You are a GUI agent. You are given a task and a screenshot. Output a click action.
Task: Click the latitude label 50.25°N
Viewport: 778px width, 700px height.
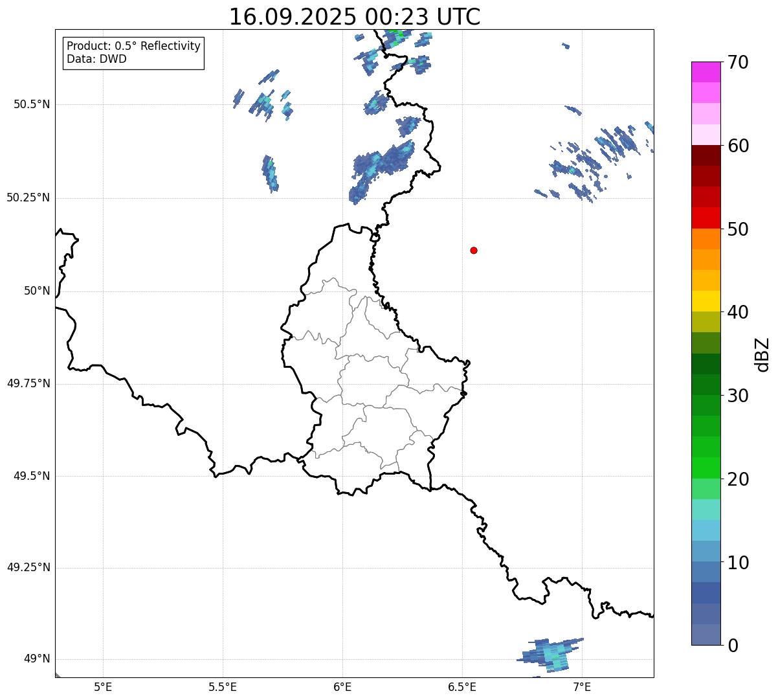coord(28,198)
